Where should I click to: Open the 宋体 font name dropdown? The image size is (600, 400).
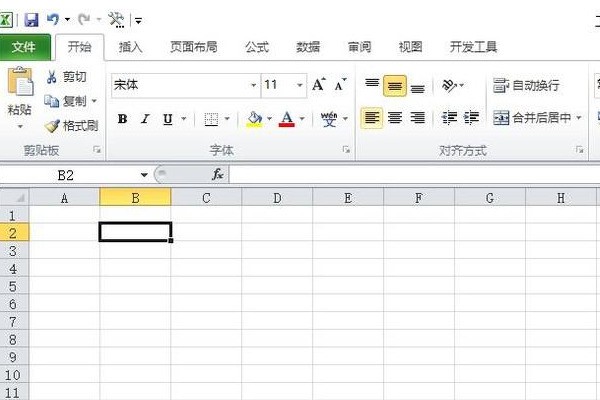tap(253, 85)
